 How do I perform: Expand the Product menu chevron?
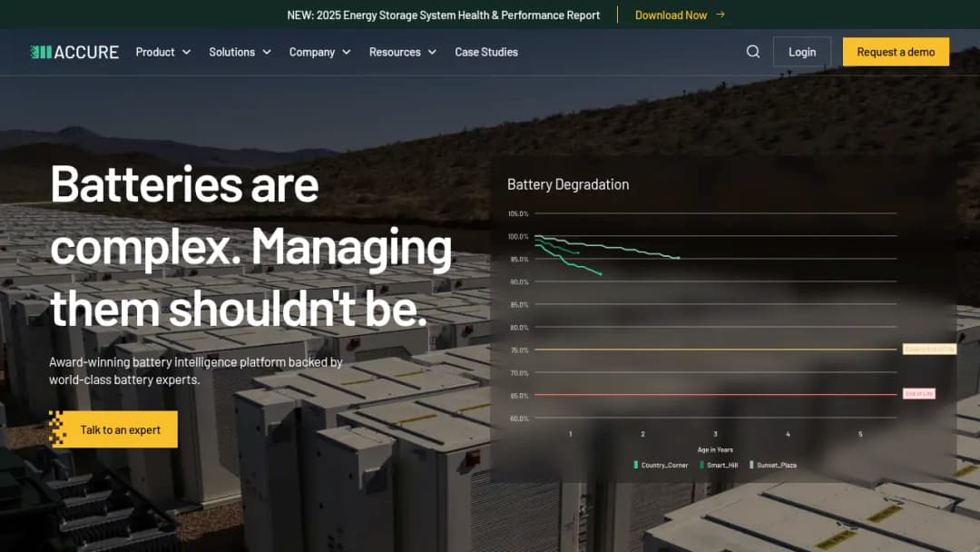[186, 52]
